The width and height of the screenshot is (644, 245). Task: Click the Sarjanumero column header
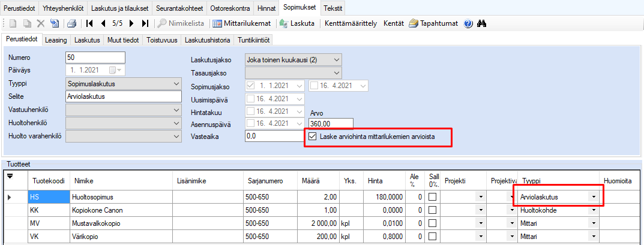tap(270, 181)
